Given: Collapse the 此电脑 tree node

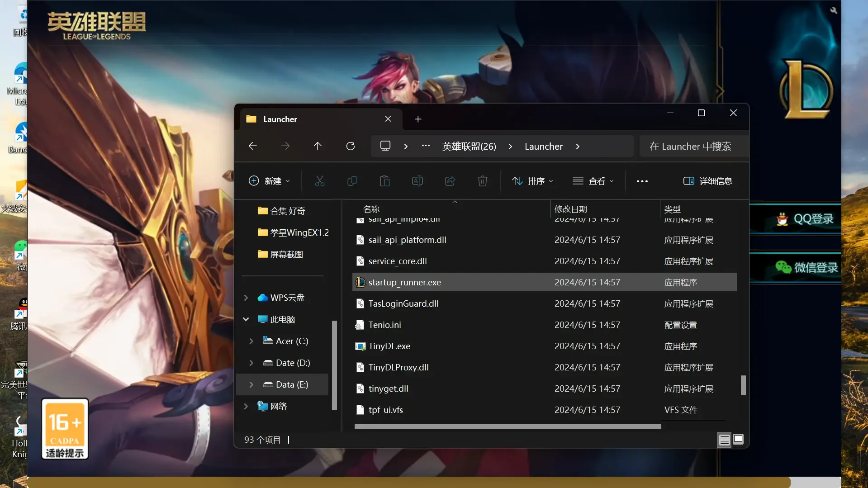Looking at the screenshot, I should (246, 319).
